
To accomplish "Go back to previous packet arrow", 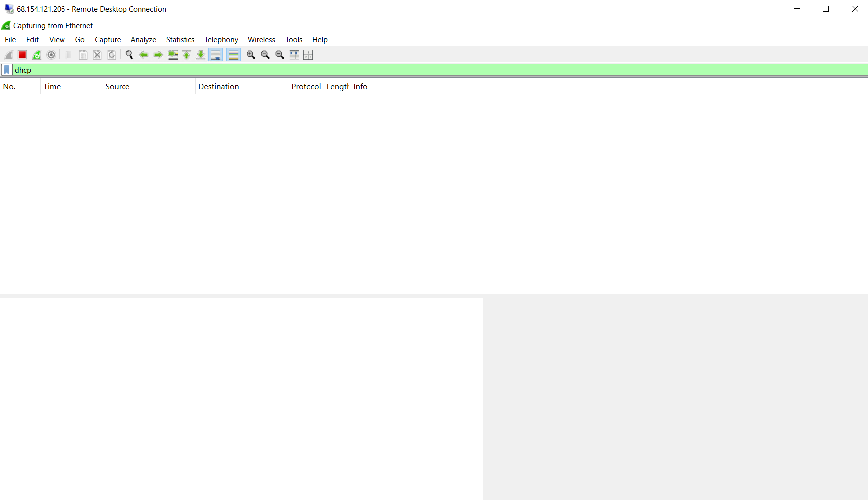I will pos(144,55).
